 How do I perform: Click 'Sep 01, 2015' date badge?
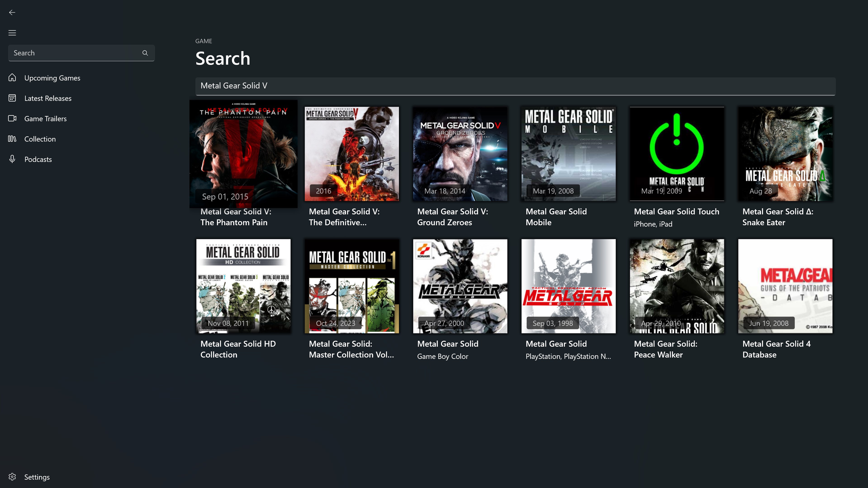tap(225, 197)
